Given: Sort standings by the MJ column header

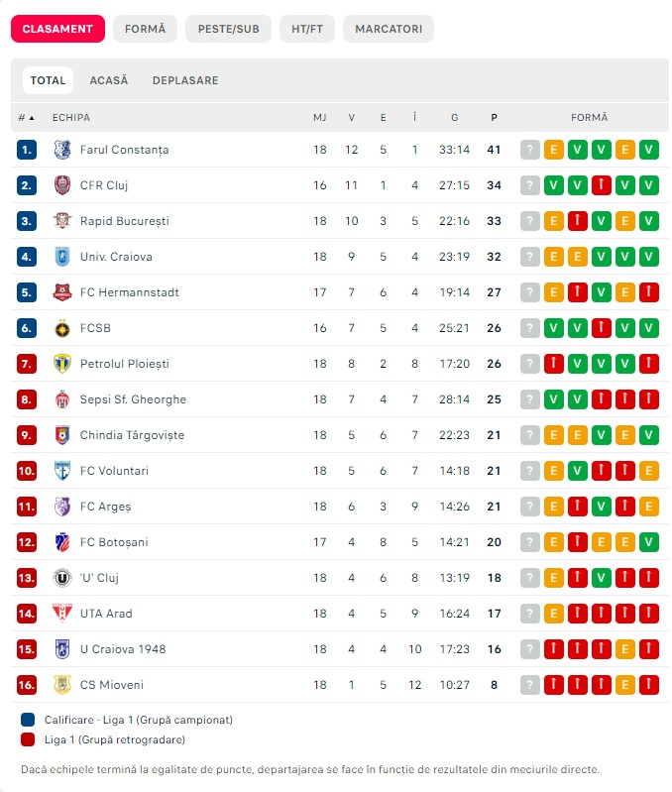Looking at the screenshot, I should (319, 118).
